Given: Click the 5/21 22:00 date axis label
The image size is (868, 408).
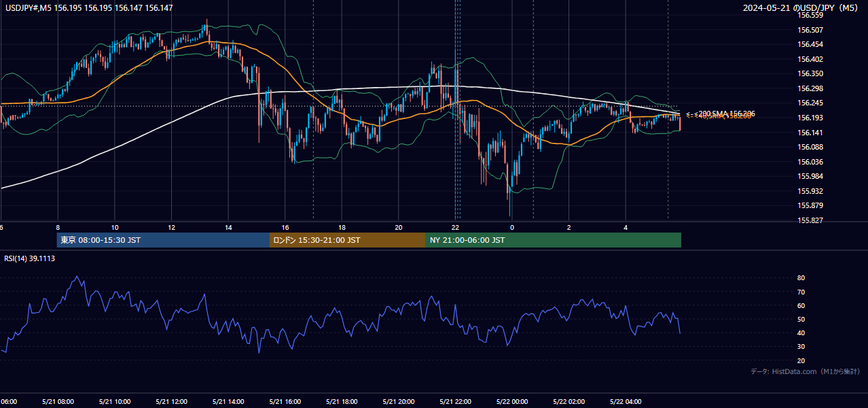Looking at the screenshot, I should click(456, 401).
